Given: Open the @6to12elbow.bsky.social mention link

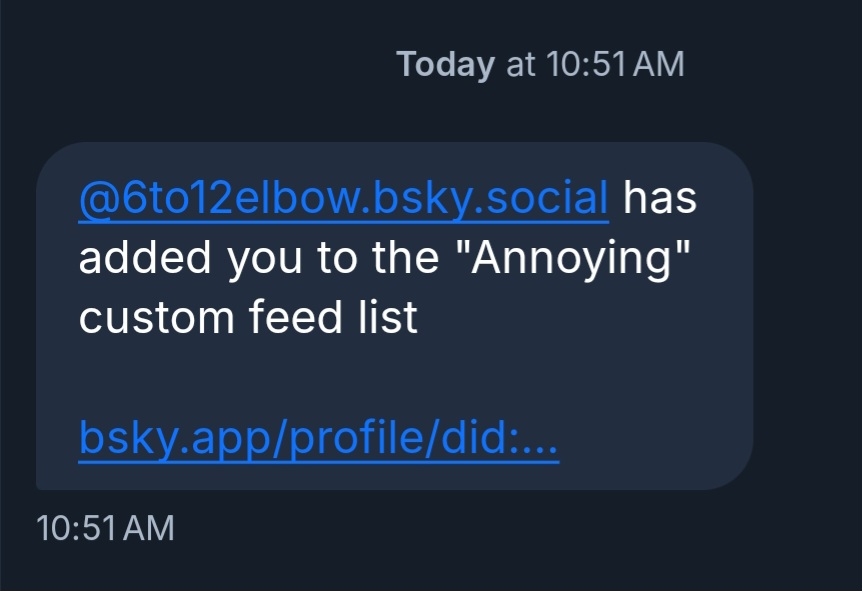Looking at the screenshot, I should coord(343,198).
